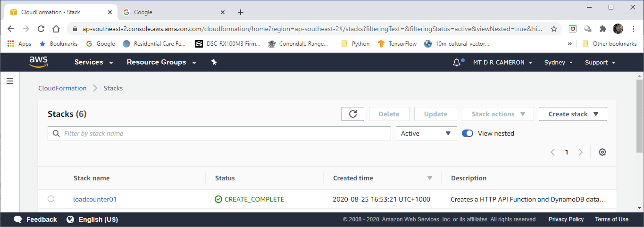Open Chrome three-dot menu
This screenshot has width=644, height=227.
tap(633, 29)
